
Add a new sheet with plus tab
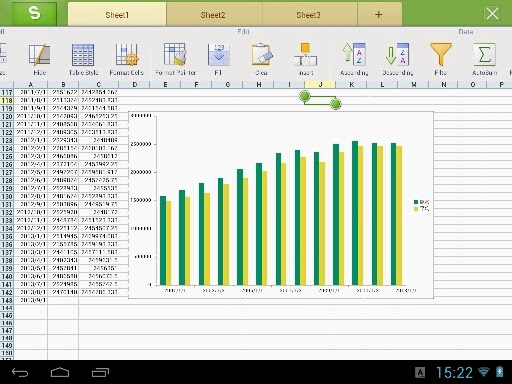[x=379, y=14]
